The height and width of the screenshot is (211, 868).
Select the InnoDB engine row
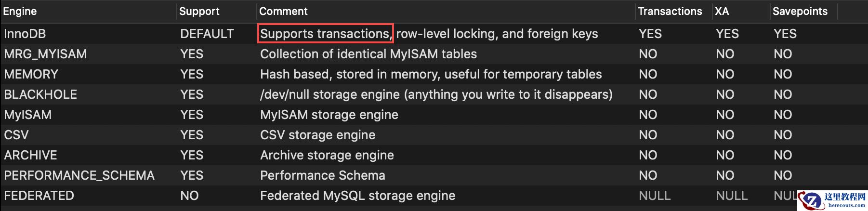(x=25, y=34)
